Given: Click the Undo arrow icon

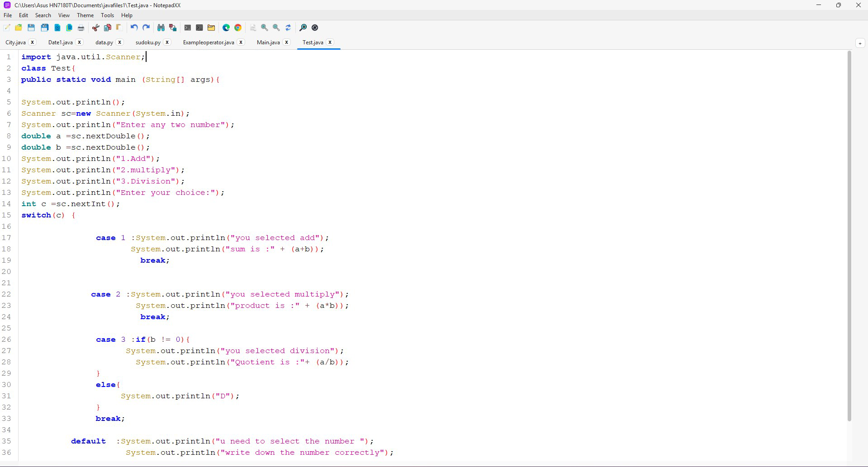Looking at the screenshot, I should point(134,28).
